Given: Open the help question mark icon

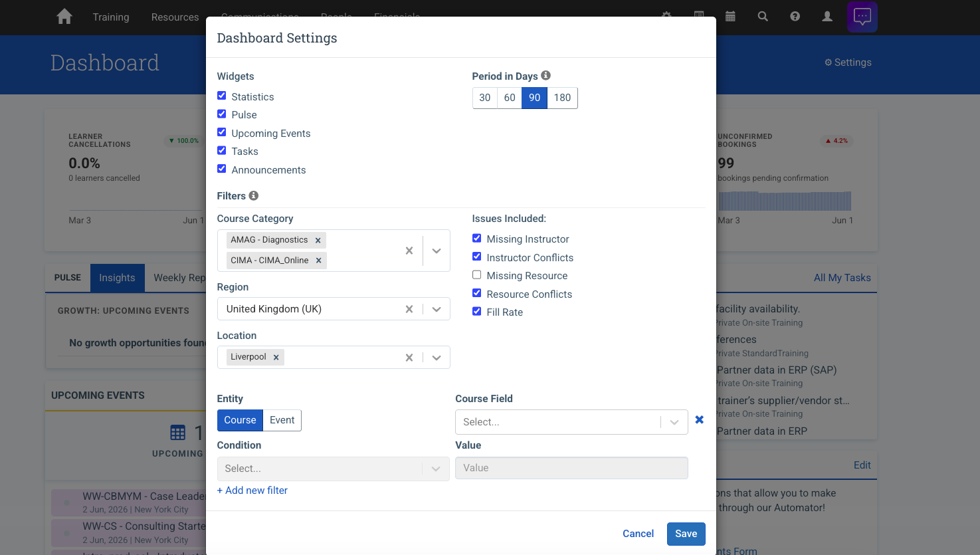Looking at the screenshot, I should pyautogui.click(x=795, y=17).
